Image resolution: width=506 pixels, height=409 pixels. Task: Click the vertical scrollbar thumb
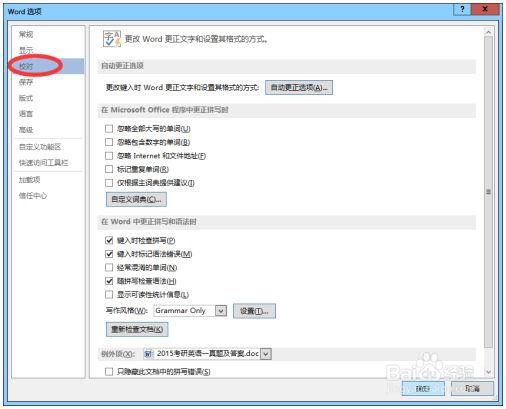coord(488,192)
